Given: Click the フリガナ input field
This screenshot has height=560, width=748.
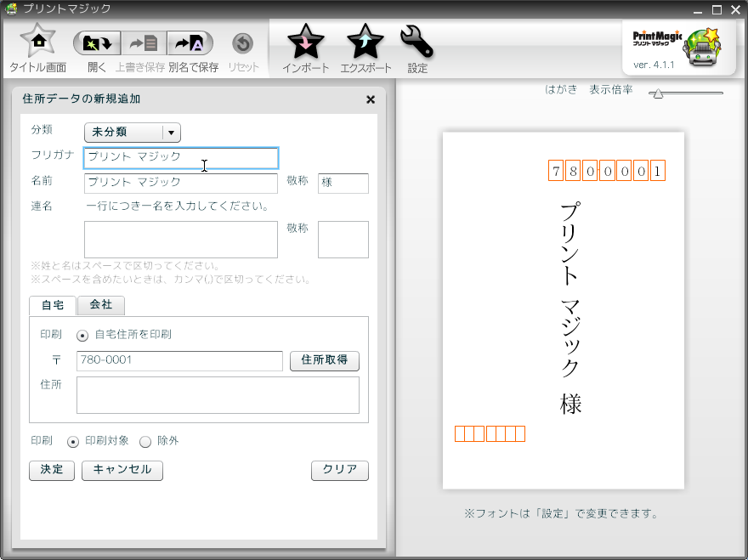Looking at the screenshot, I should point(181,158).
